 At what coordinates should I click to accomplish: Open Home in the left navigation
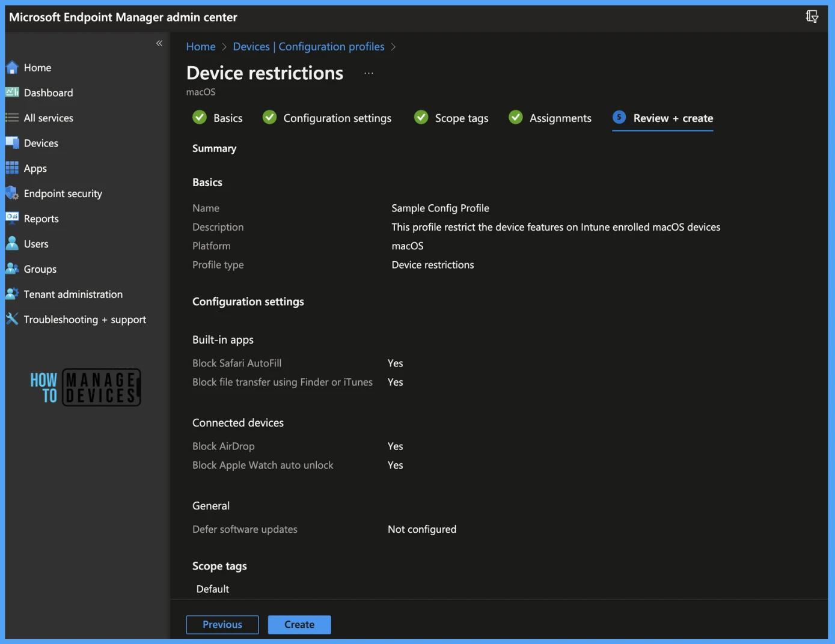click(x=37, y=68)
